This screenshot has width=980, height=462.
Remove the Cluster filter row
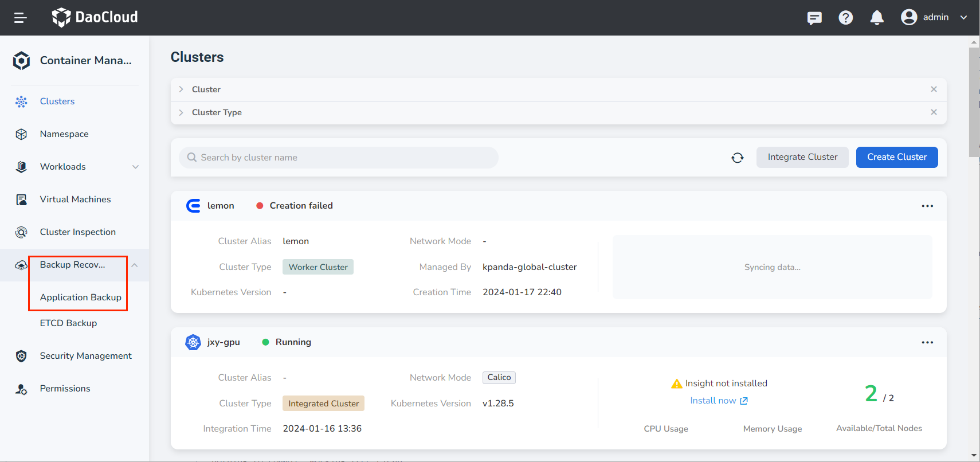(934, 89)
